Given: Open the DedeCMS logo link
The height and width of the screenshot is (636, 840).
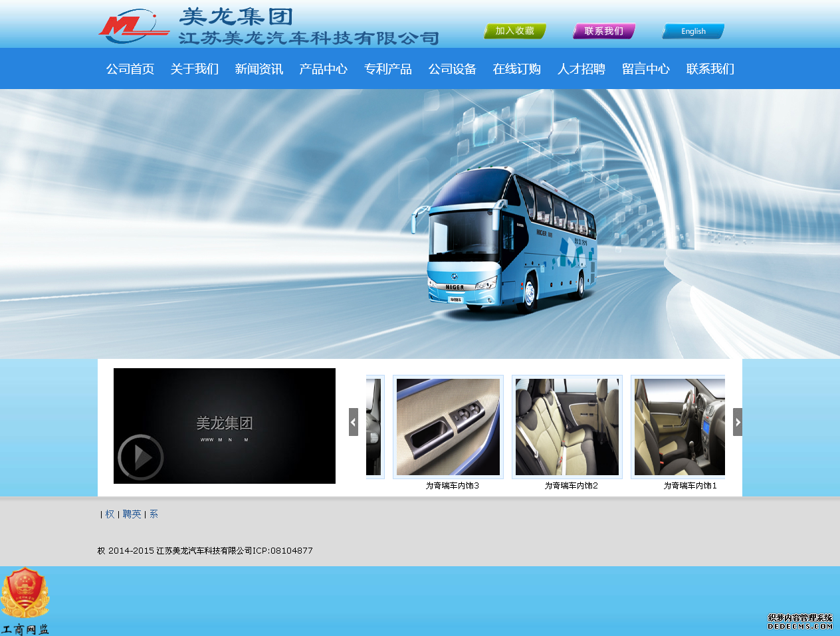Looking at the screenshot, I should pos(800,621).
